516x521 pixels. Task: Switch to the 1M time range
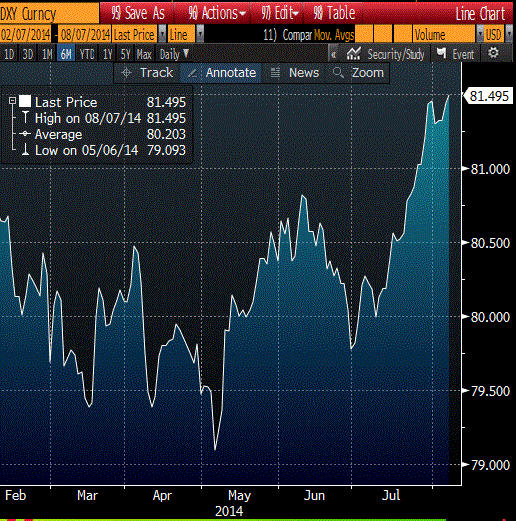(x=47, y=54)
